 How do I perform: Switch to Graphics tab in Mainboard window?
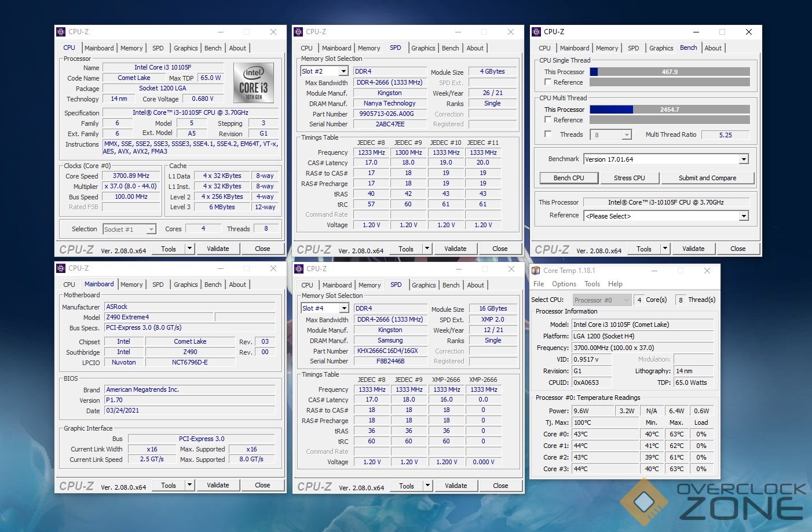click(185, 285)
